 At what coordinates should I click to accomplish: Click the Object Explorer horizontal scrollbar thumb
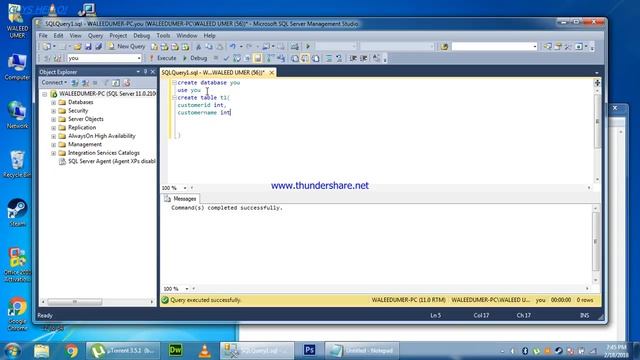pyautogui.click(x=75, y=302)
